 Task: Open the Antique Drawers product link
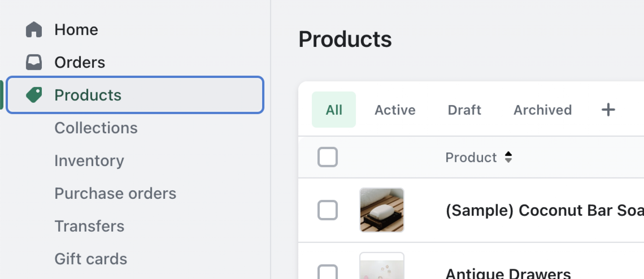click(x=508, y=273)
